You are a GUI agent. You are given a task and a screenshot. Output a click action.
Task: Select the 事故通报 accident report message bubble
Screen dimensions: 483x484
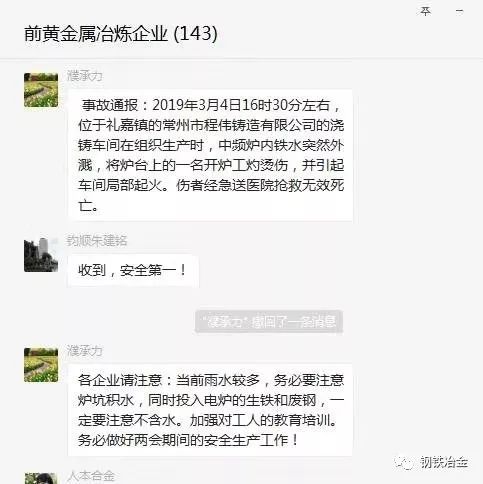[210, 155]
